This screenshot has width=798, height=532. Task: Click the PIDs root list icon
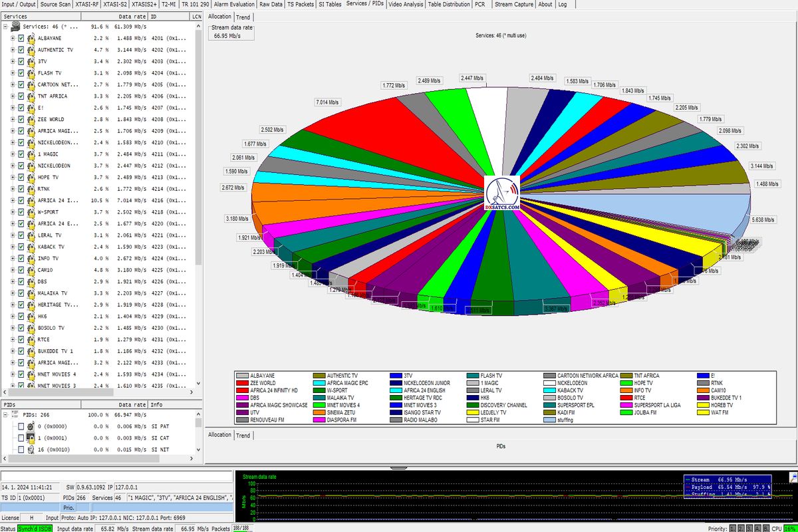[15, 414]
